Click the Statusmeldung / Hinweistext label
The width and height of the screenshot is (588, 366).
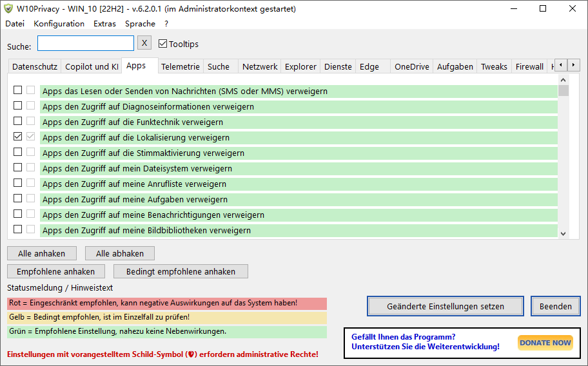point(60,287)
